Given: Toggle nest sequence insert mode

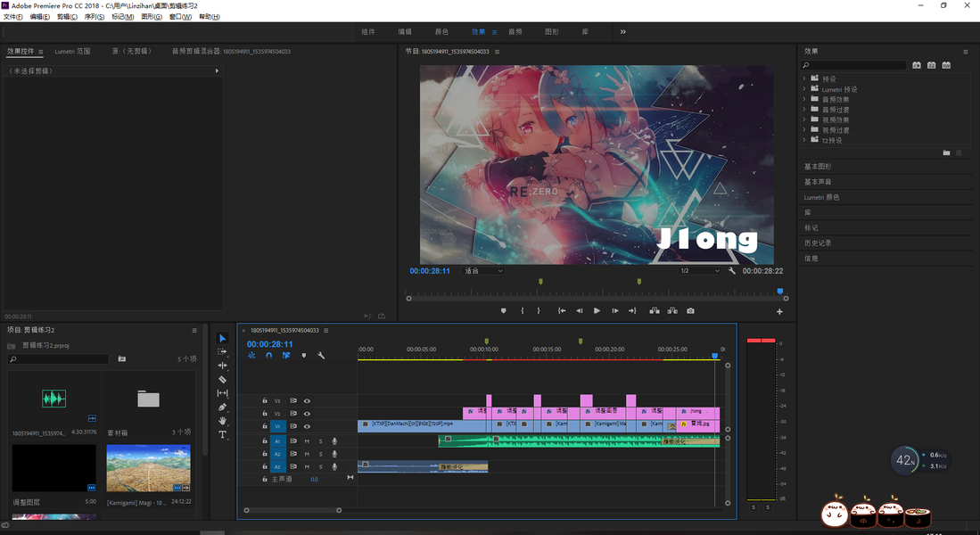Looking at the screenshot, I should tap(251, 356).
